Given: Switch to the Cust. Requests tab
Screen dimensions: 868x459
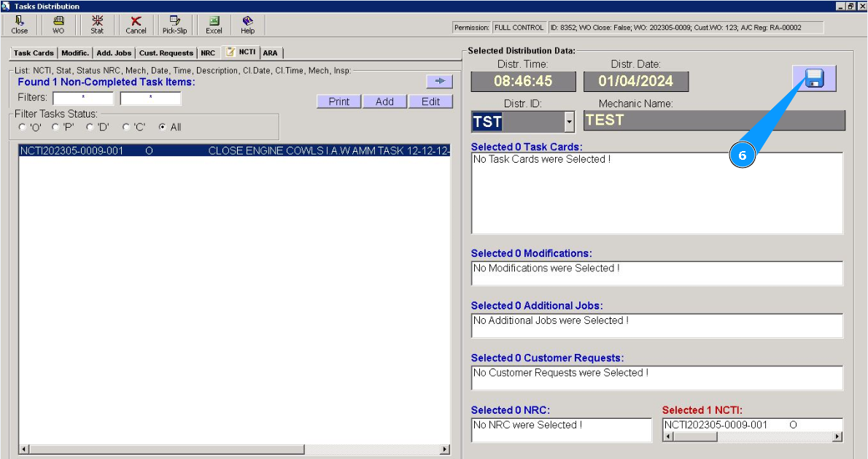Looking at the screenshot, I should (166, 53).
